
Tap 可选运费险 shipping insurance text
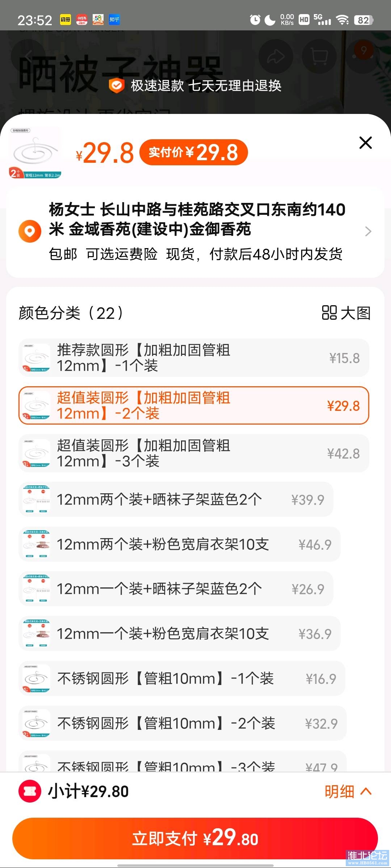[122, 254]
